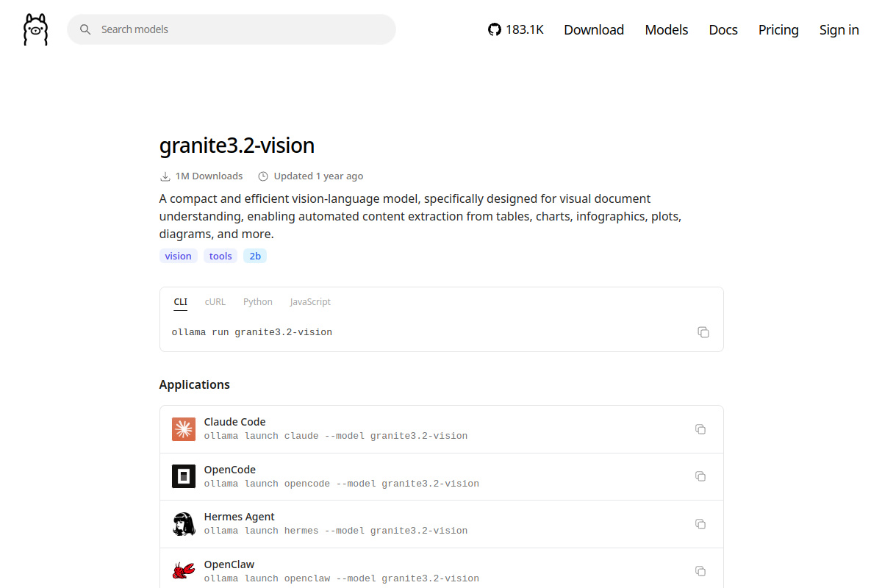Click the ollama launch opencode command text
Image resolution: width=882 pixels, height=588 pixels.
(x=342, y=484)
